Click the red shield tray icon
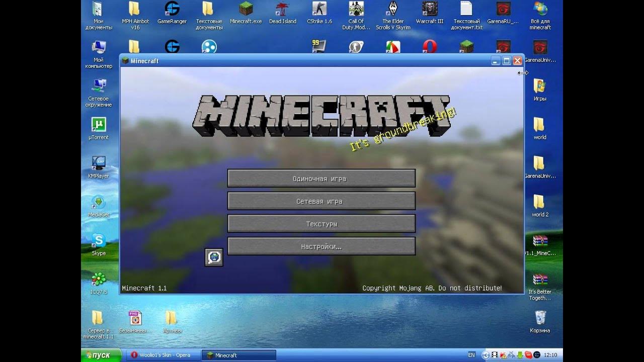 (528, 355)
